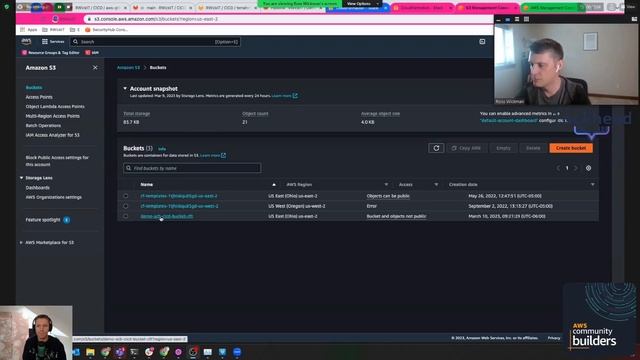The image size is (640, 360).
Task: Switch to the S3 Management Console tab
Action: coord(487,8)
